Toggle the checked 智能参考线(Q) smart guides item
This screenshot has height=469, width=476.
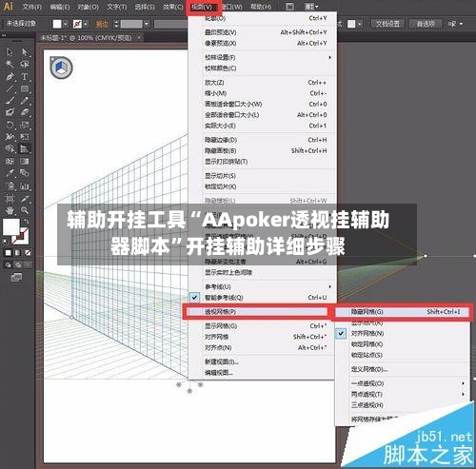coord(262,298)
